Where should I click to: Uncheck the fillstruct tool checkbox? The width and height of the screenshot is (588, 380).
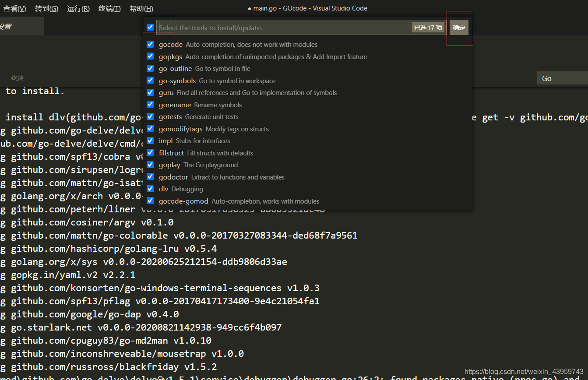tap(150, 153)
